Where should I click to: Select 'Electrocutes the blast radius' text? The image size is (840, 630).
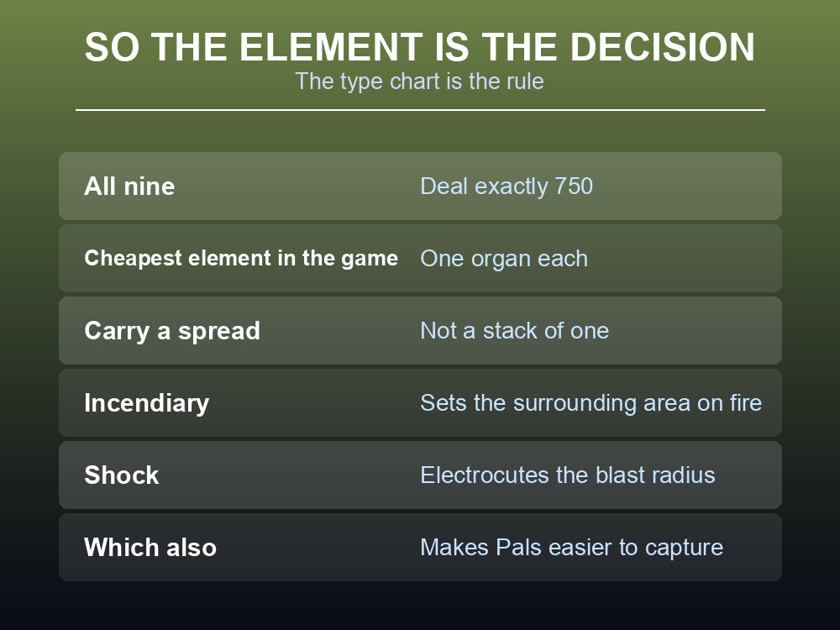[x=568, y=475]
